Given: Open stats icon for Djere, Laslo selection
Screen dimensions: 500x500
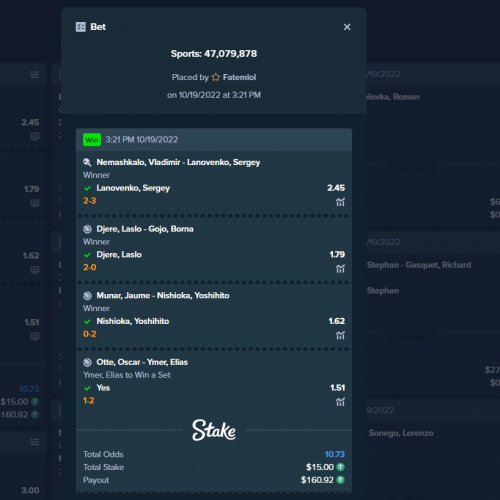Looking at the screenshot, I should point(340,269).
